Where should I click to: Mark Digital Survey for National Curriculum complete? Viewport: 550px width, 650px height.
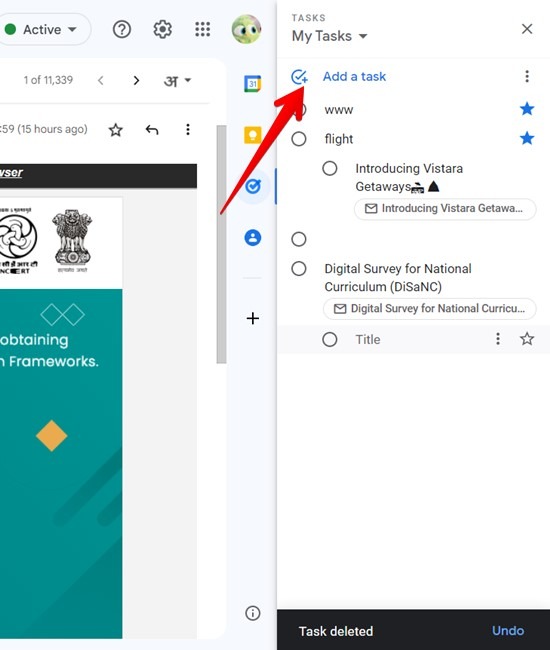(299, 269)
